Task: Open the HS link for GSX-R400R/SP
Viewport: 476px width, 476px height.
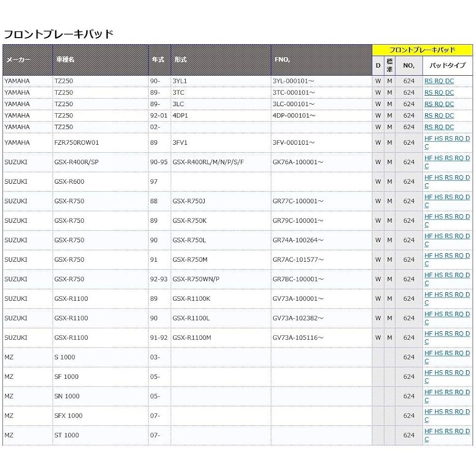Action: pos(439,158)
